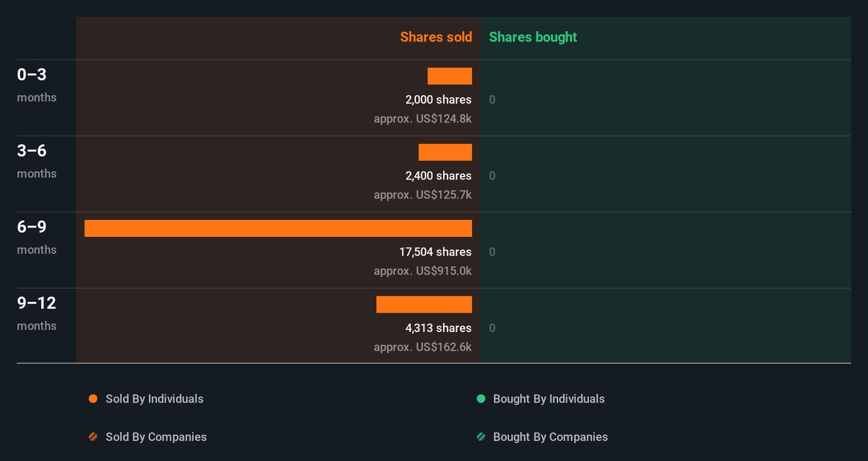Click the Shares sold column header
This screenshot has width=868, height=461.
pos(436,37)
